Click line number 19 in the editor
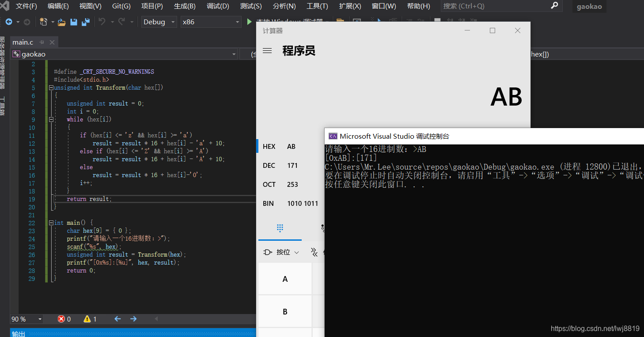Screen dimensions: 644x337 point(32,199)
